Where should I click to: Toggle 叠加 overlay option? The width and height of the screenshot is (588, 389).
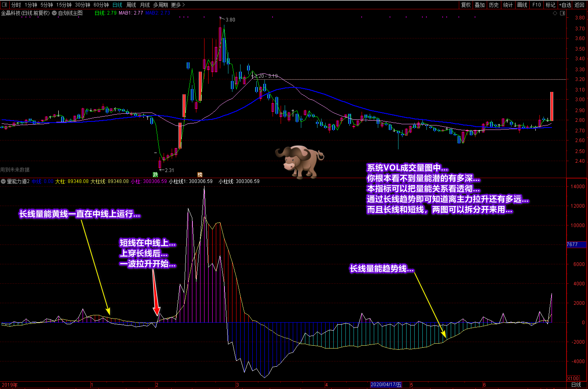coord(480,5)
